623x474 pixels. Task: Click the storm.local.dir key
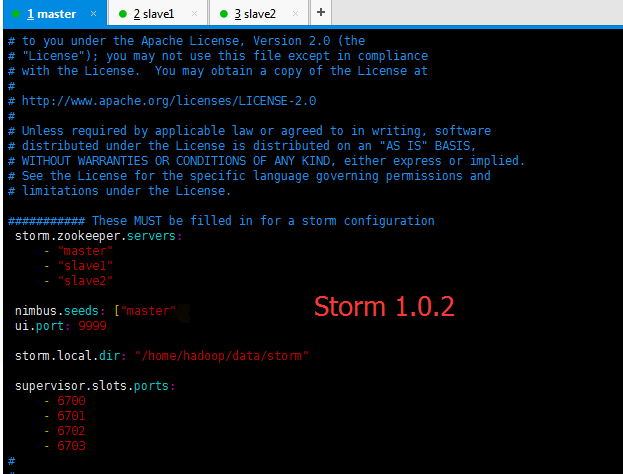70,356
